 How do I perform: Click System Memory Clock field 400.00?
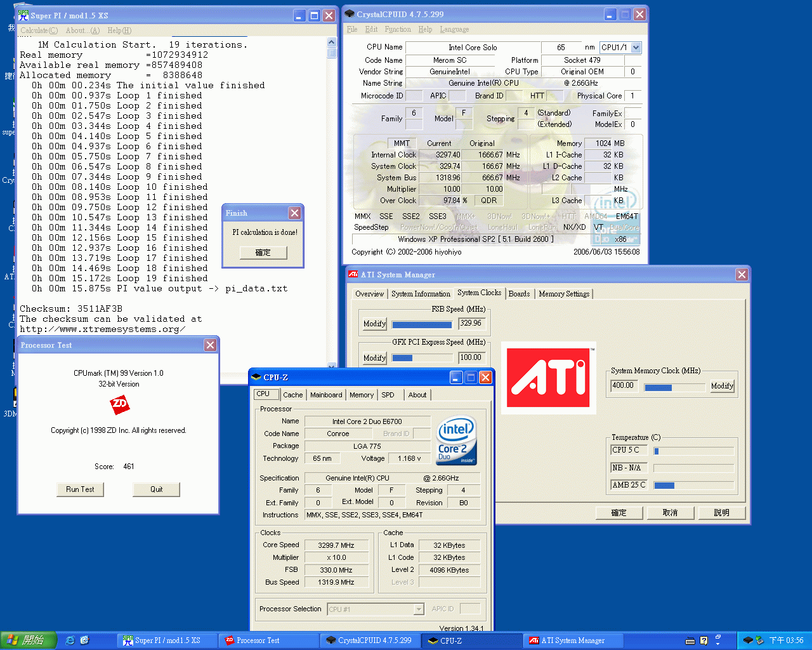click(x=625, y=386)
